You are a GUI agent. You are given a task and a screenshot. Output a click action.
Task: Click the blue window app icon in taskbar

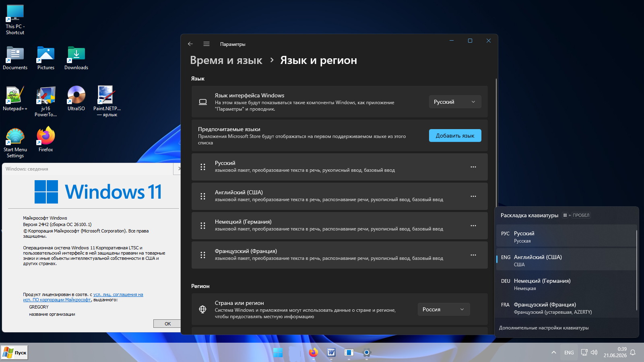(349, 353)
